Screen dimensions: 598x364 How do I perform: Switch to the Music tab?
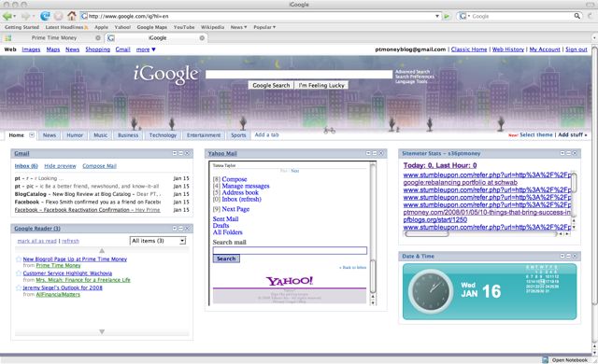[x=101, y=135]
